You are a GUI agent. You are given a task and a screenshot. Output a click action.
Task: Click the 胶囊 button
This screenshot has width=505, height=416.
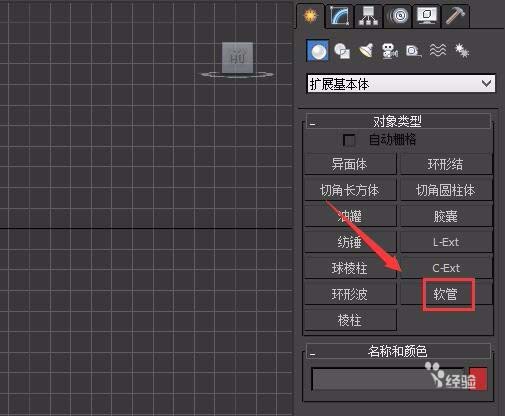coord(446,216)
